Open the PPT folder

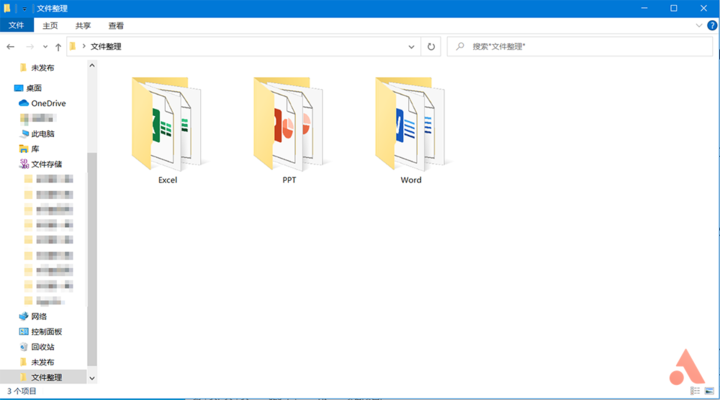coord(289,123)
